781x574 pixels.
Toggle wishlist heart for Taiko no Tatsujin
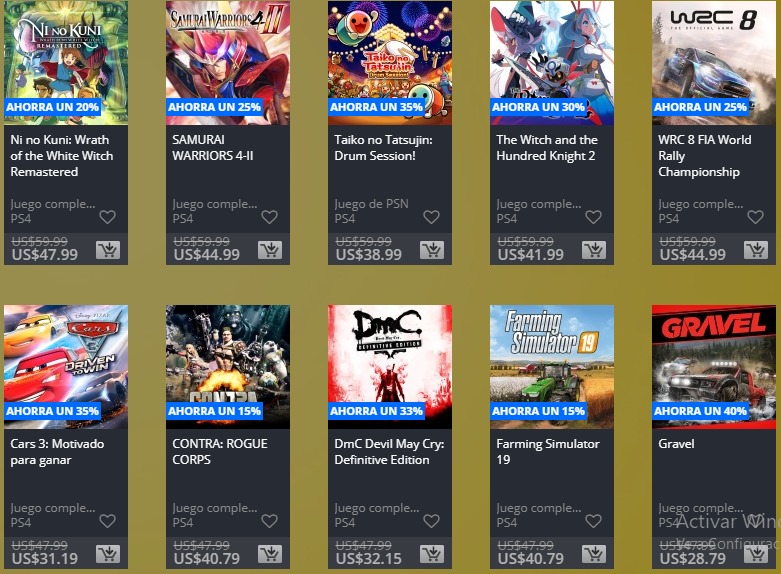click(x=431, y=217)
